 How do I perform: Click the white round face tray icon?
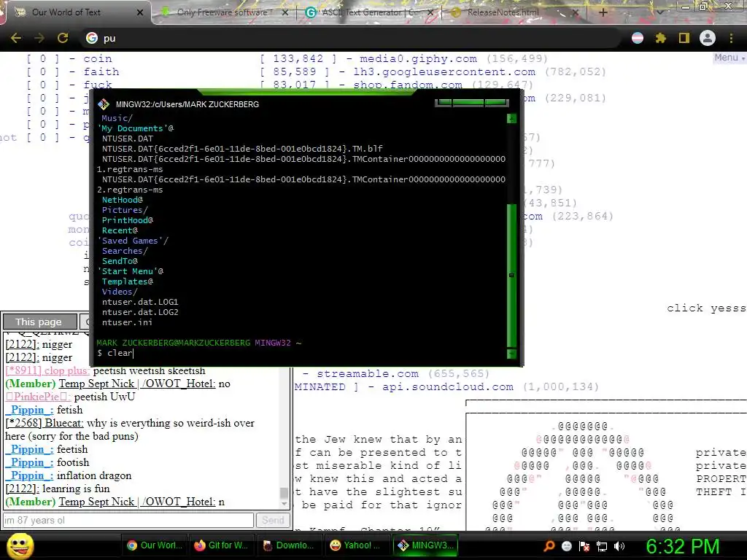click(x=566, y=546)
